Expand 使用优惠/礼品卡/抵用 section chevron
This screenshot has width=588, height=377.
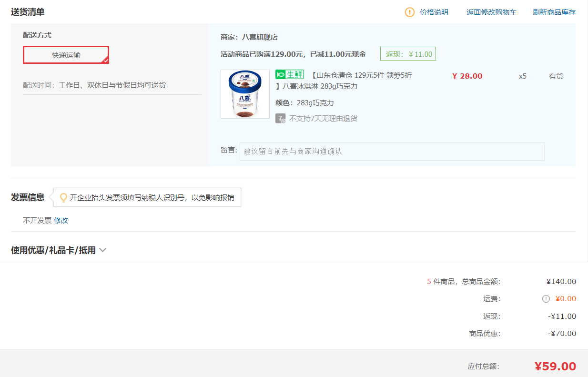coord(102,250)
